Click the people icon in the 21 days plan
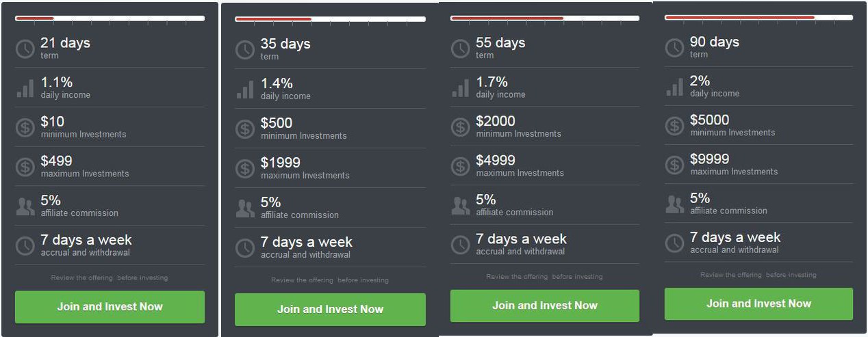Screen dimensions: 868x337 click(x=25, y=207)
